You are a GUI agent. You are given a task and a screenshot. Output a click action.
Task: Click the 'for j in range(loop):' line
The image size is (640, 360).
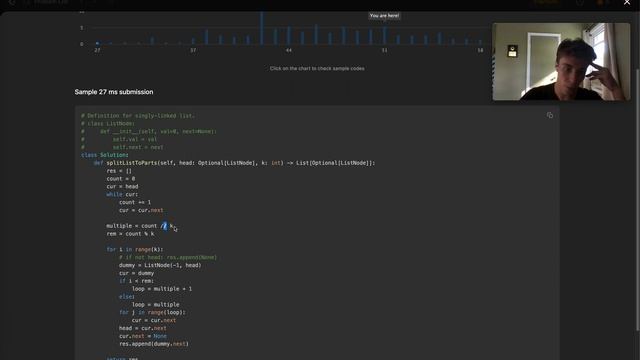pyautogui.click(x=152, y=312)
